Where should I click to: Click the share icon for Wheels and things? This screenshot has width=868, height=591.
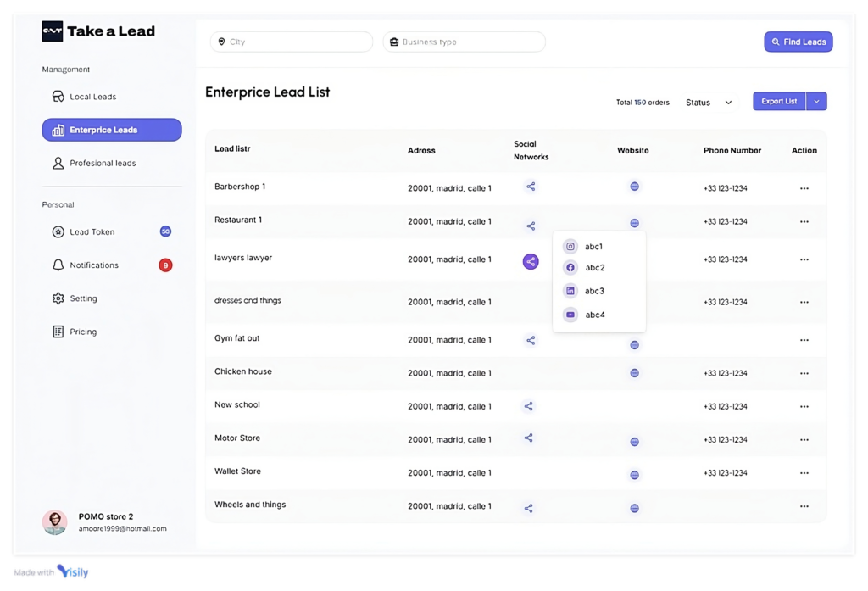(x=529, y=508)
